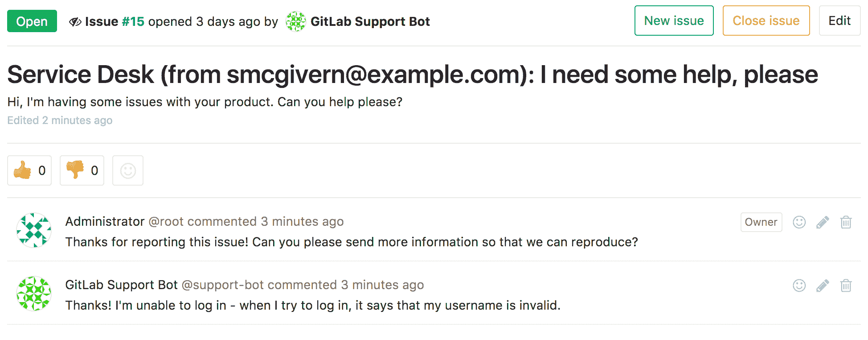The image size is (868, 340).
Task: Click the @support-bot username link
Action: 222,285
